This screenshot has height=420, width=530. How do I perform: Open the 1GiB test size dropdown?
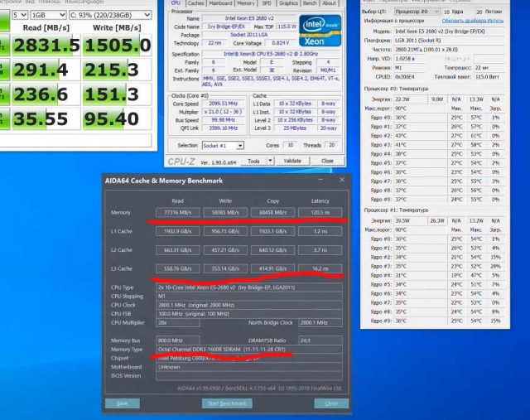pos(48,15)
